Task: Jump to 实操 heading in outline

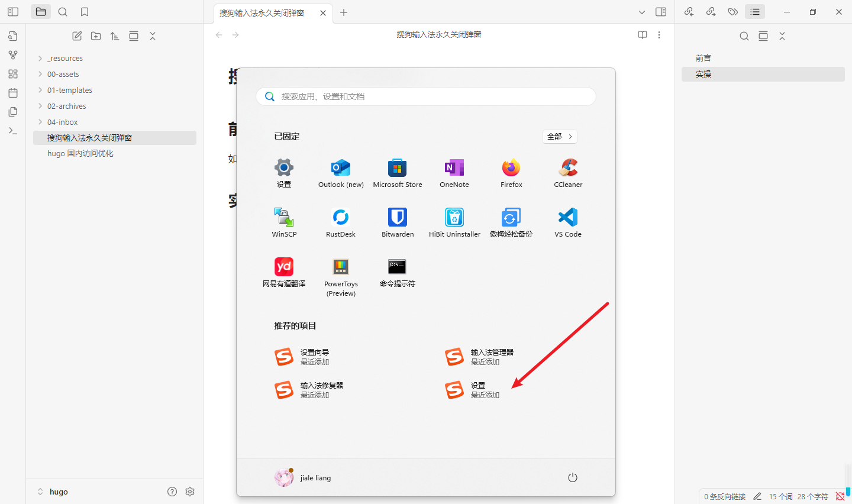Action: click(x=763, y=74)
